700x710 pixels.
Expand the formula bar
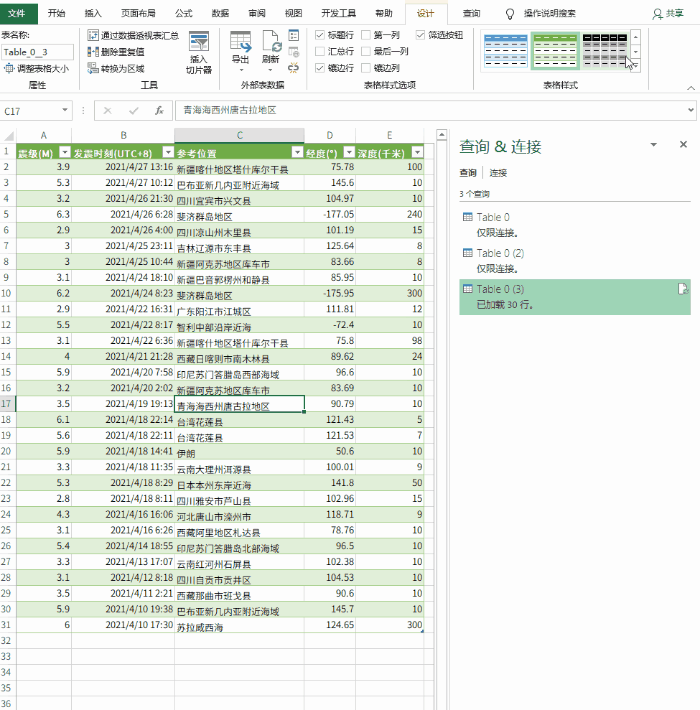[x=690, y=110]
